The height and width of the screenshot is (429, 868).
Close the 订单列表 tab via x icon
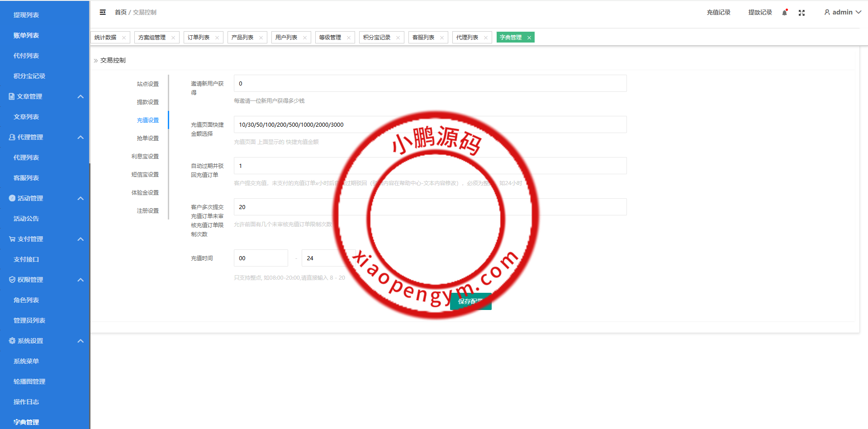coord(217,38)
